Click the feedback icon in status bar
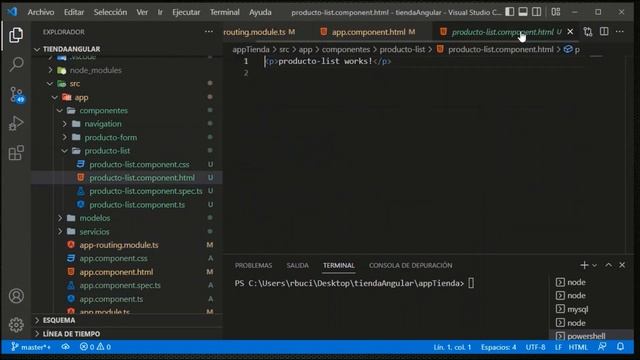 point(602,347)
